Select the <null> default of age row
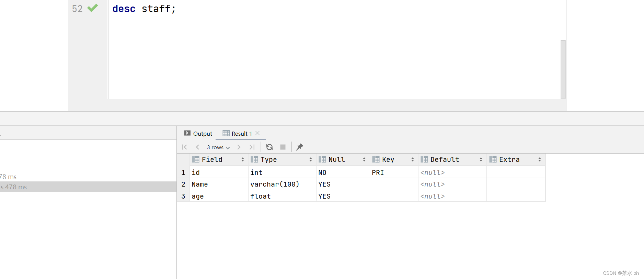Image resolution: width=644 pixels, height=279 pixels. click(x=452, y=196)
